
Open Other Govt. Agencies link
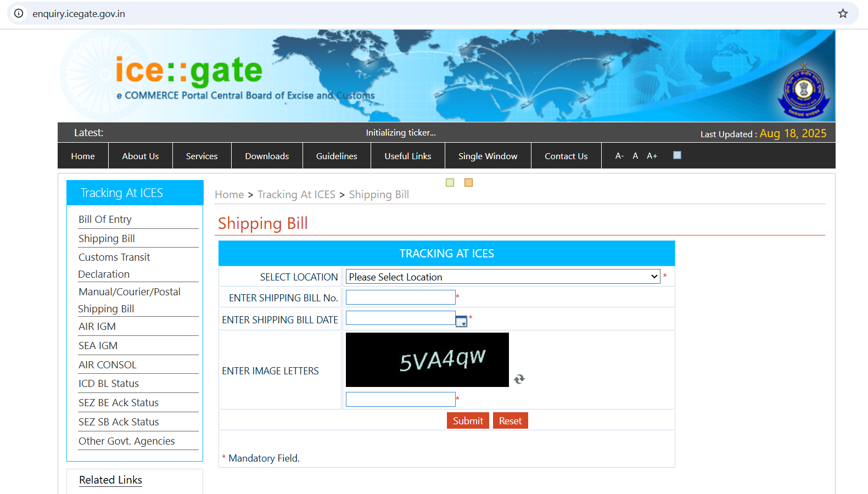(x=127, y=441)
